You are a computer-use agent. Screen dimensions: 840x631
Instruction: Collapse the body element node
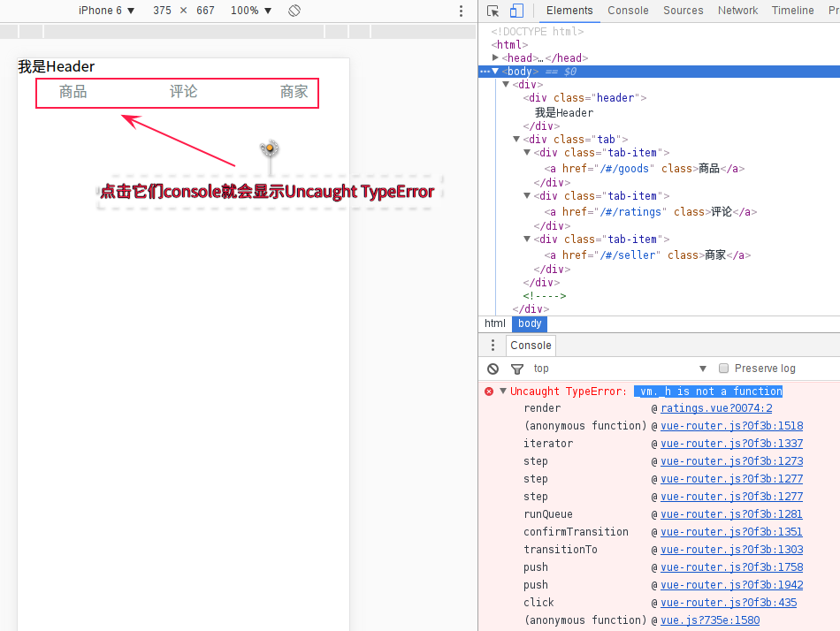coord(495,71)
